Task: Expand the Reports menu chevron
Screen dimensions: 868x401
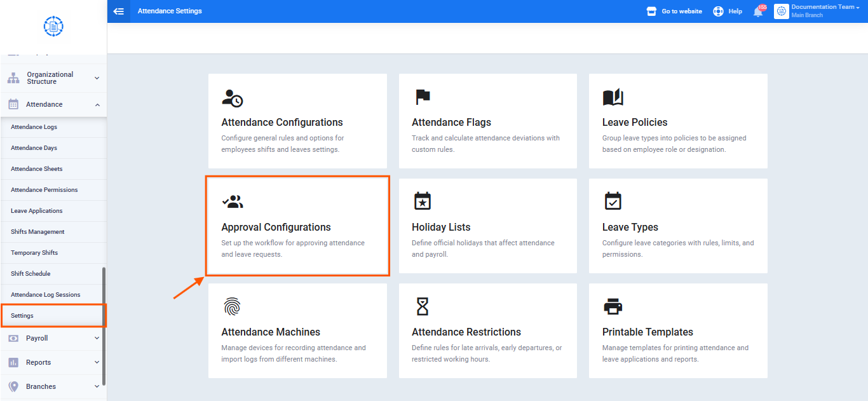Action: pos(97,362)
